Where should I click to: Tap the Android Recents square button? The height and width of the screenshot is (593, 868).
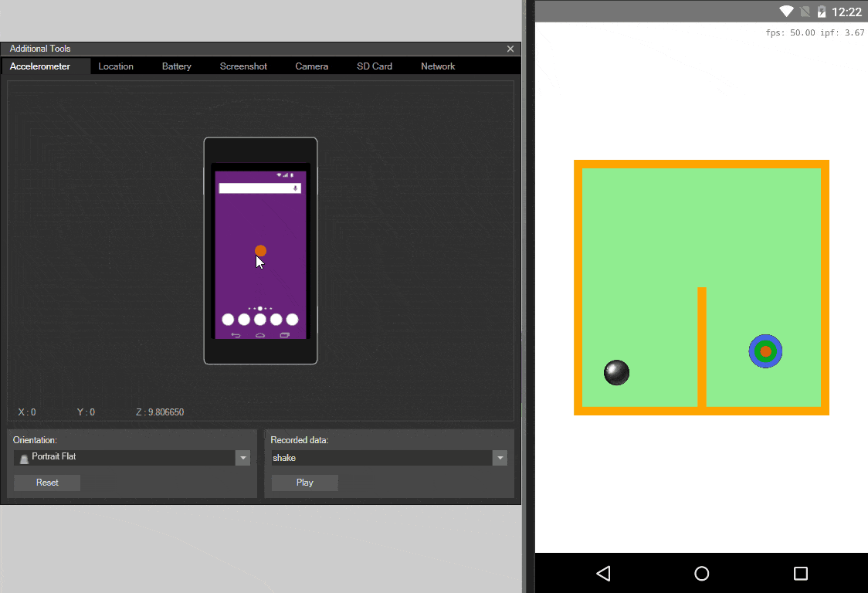click(x=800, y=573)
